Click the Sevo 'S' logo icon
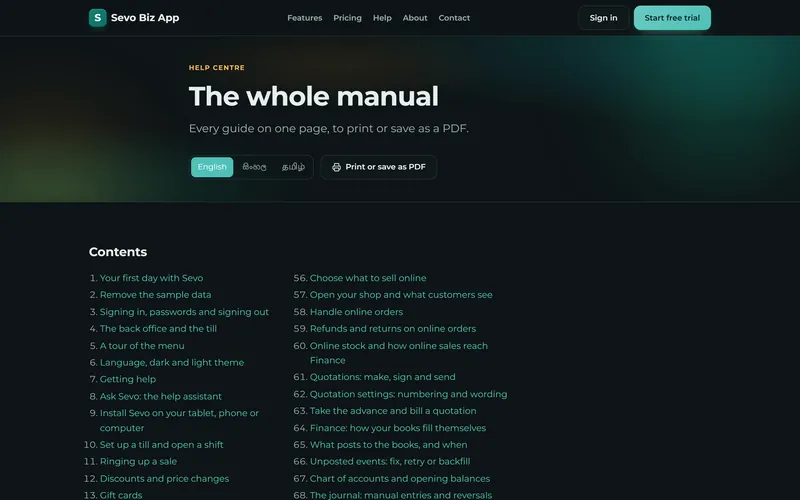This screenshot has width=800, height=500. click(x=97, y=18)
